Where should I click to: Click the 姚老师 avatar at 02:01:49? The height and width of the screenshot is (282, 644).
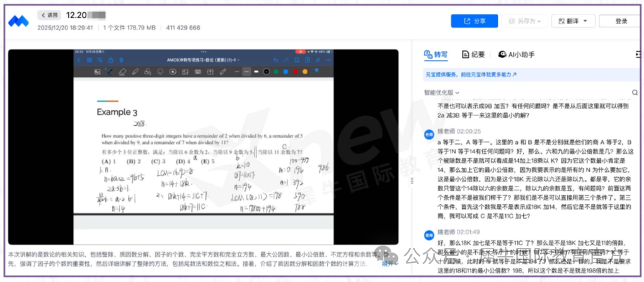tap(428, 235)
